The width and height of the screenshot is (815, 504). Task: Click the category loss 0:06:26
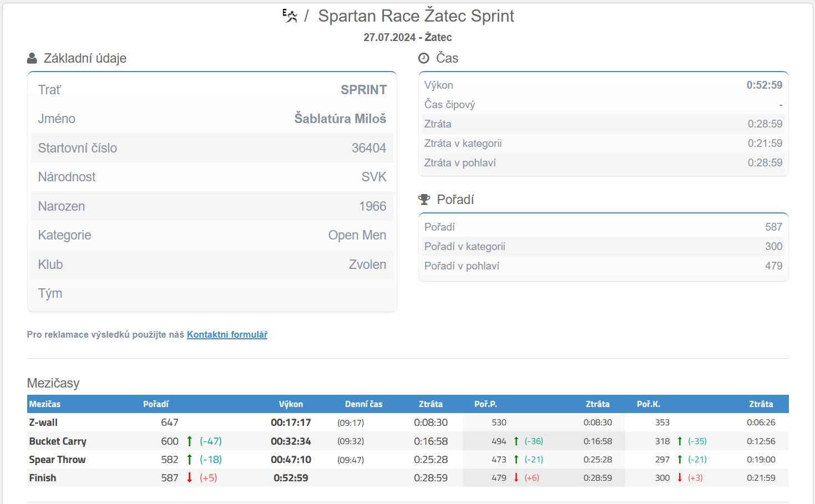[761, 422]
